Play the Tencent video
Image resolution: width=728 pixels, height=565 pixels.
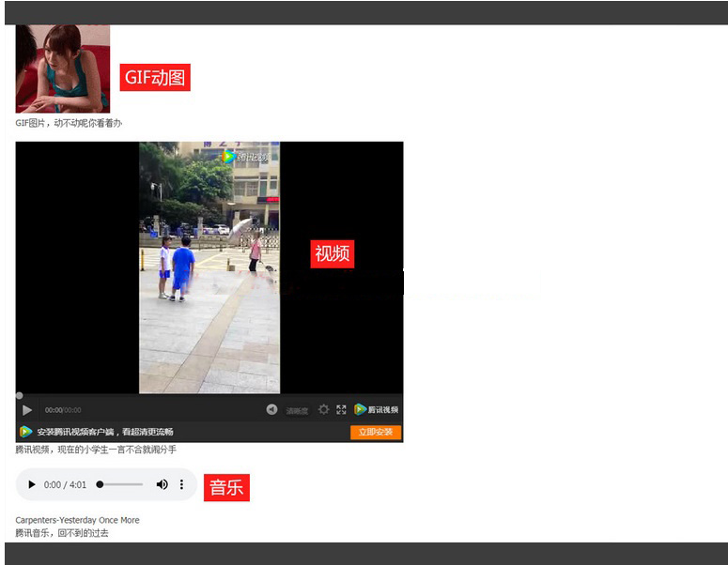[x=27, y=410]
